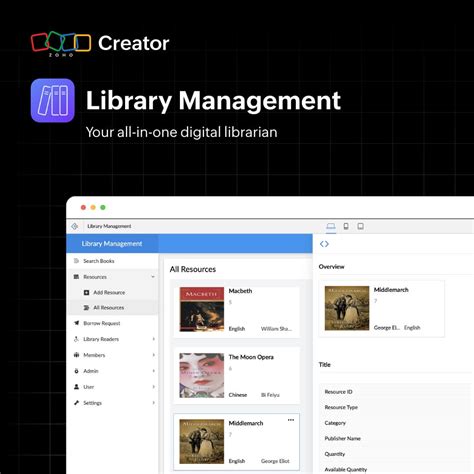
Task: Click the Chinese language label on Moon Opera
Action: click(238, 395)
